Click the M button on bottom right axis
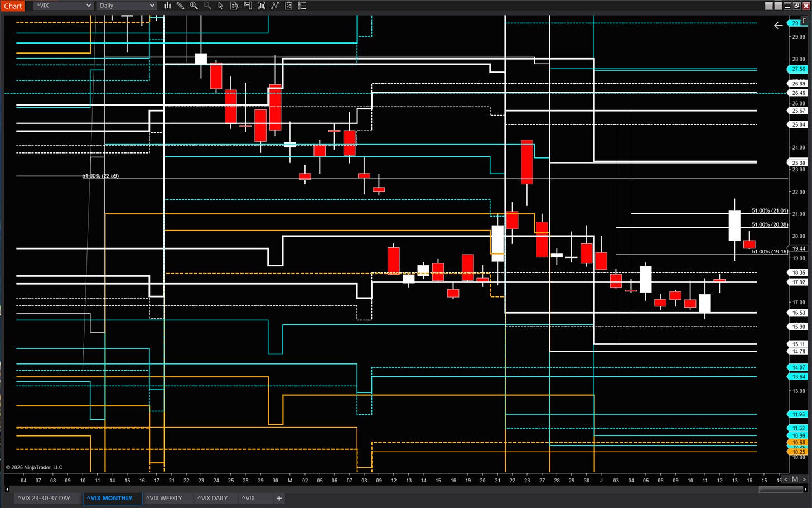812x508 pixels. click(x=795, y=479)
